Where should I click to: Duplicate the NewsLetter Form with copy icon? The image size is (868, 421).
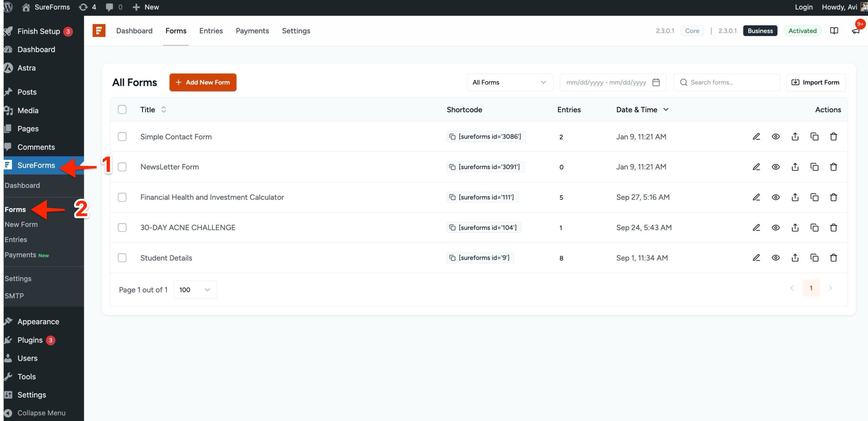coord(814,167)
